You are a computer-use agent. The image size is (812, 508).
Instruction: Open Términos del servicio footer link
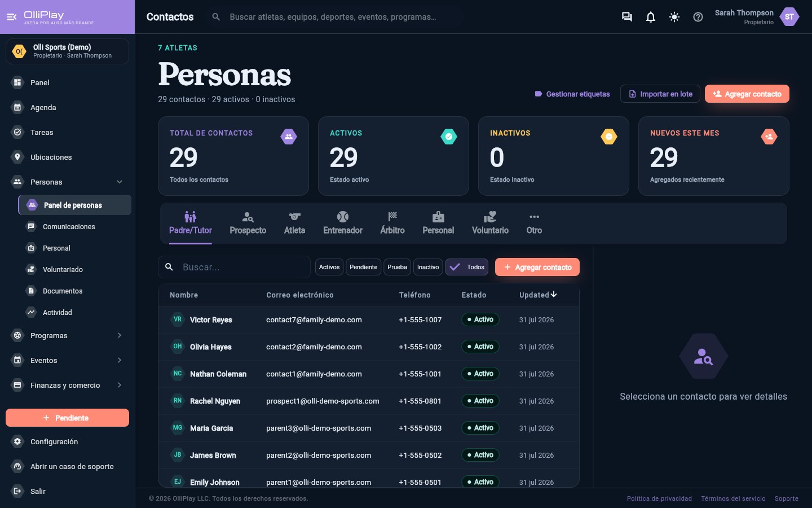733,498
